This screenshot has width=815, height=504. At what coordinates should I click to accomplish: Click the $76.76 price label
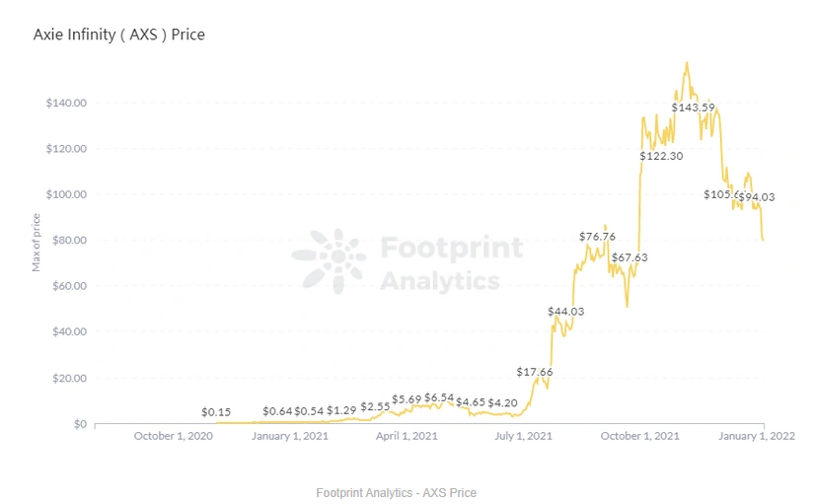[597, 237]
